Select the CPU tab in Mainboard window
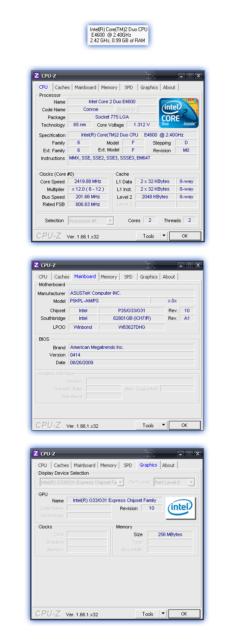The width and height of the screenshot is (232, 644). pos(43,277)
